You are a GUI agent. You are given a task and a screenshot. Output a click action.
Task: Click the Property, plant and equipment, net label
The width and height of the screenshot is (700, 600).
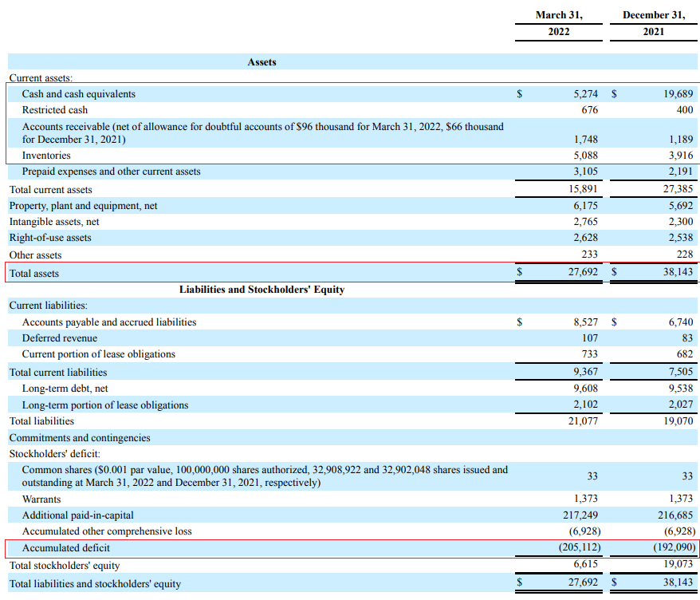click(84, 206)
